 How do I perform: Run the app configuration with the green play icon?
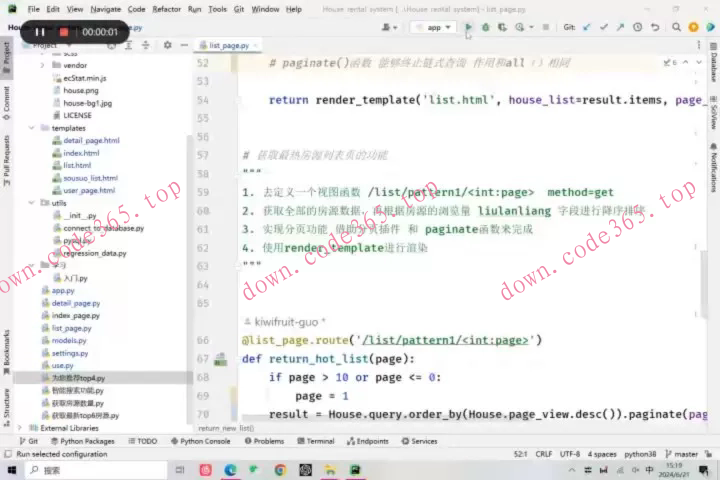pyautogui.click(x=468, y=27)
